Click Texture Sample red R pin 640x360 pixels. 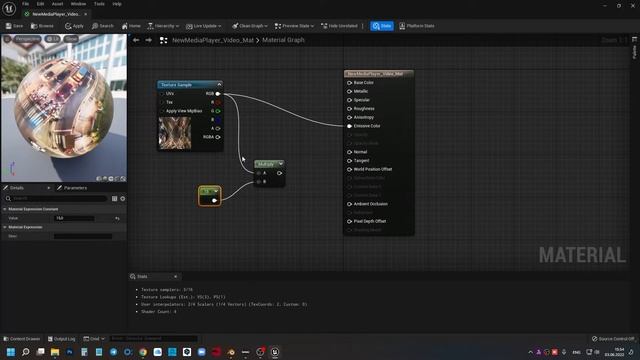218,102
